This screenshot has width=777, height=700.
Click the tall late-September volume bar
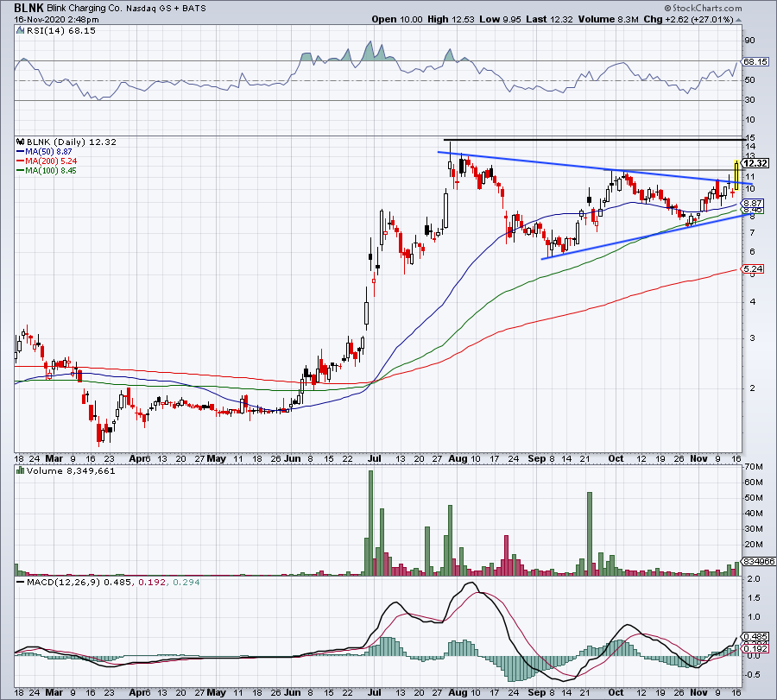click(x=590, y=533)
